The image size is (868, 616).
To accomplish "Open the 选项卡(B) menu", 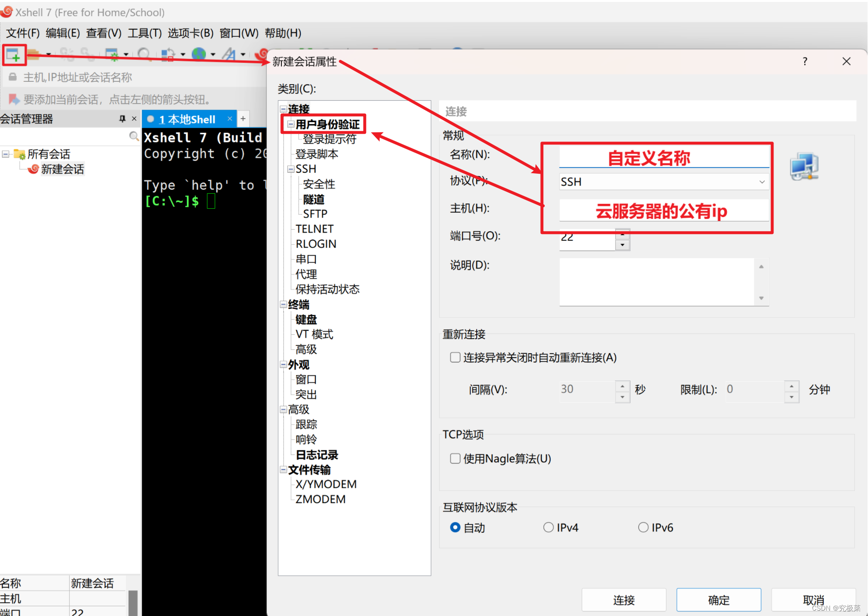I will (191, 33).
